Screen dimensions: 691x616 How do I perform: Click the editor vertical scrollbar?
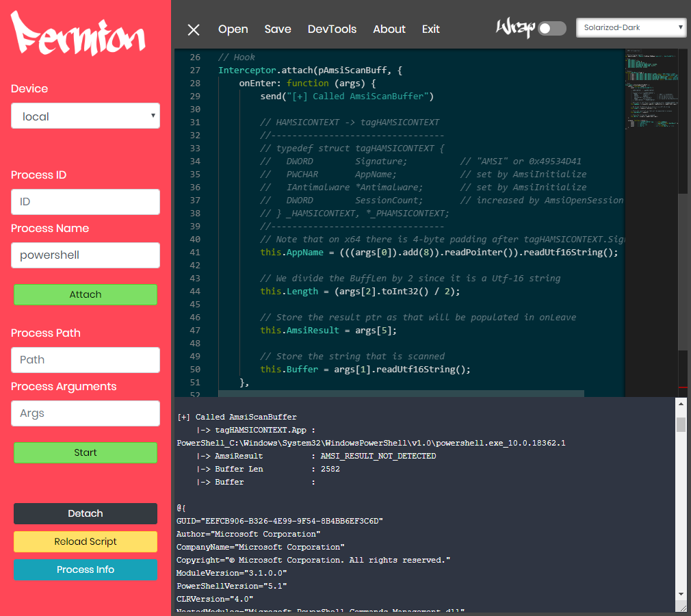click(x=683, y=273)
